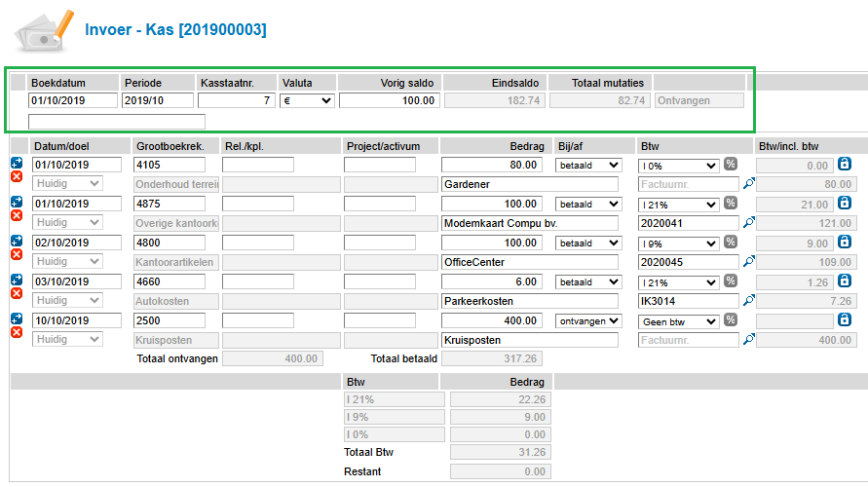868x487 pixels.
Task: Click the copy-line icon for row 2500
Action: (17, 318)
